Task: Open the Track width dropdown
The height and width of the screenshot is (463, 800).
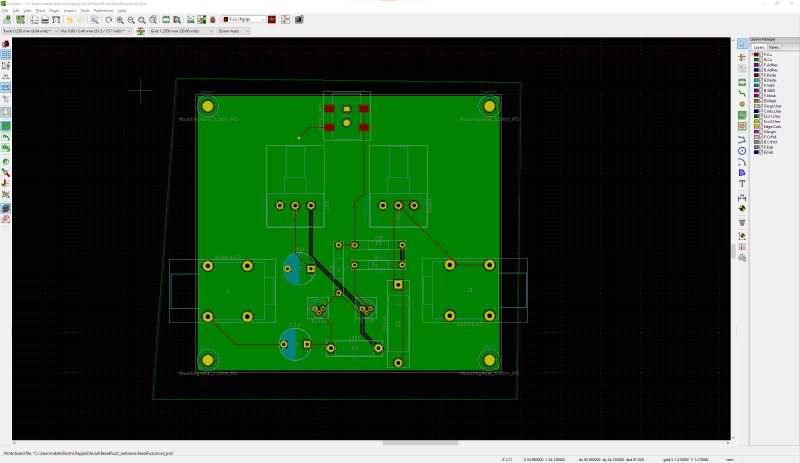Action: [29, 31]
